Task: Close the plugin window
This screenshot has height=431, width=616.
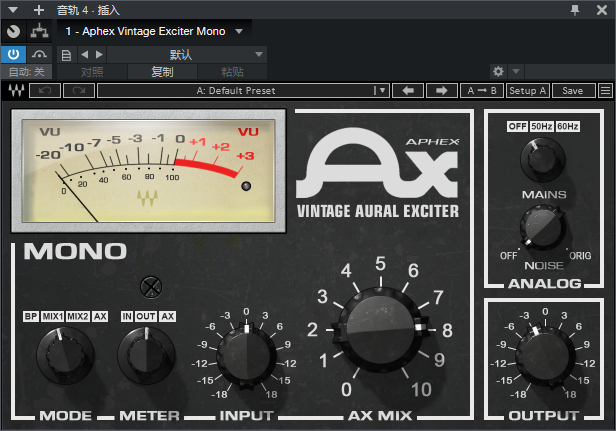Action: (x=601, y=10)
